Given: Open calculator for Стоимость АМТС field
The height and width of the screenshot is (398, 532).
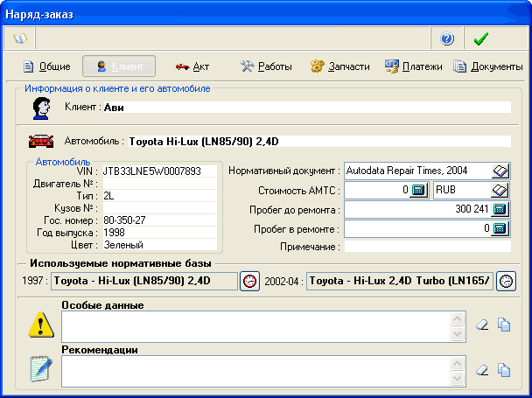Looking at the screenshot, I should (418, 190).
